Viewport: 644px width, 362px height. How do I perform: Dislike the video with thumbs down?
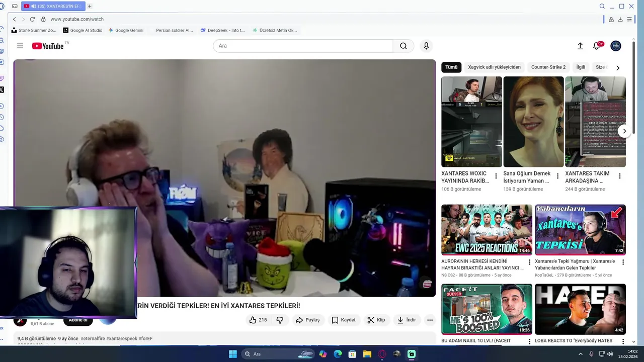point(280,320)
